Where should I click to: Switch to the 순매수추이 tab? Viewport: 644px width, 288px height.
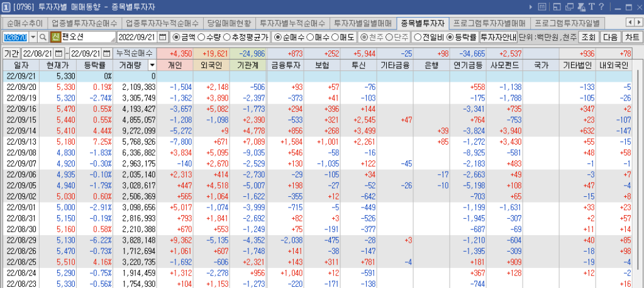25,23
